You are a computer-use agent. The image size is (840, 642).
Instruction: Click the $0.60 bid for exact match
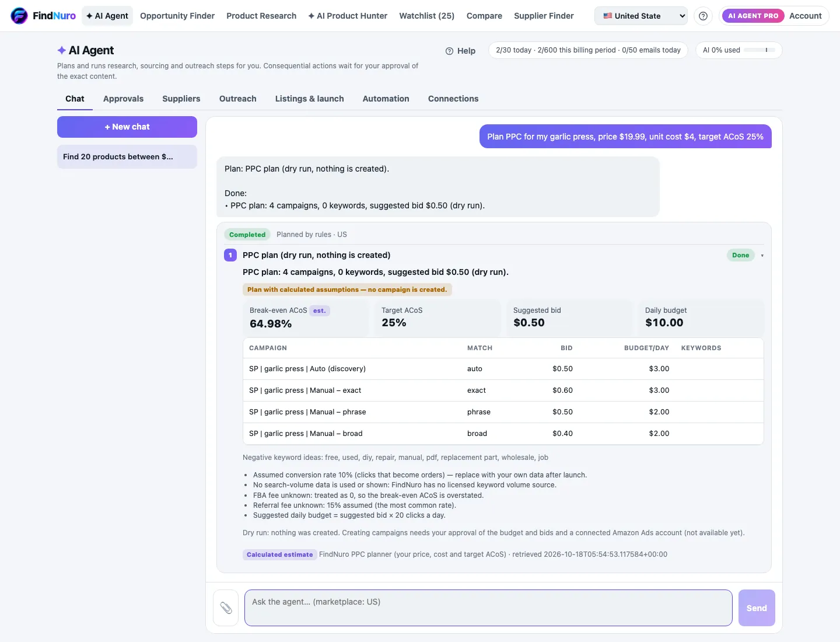562,390
